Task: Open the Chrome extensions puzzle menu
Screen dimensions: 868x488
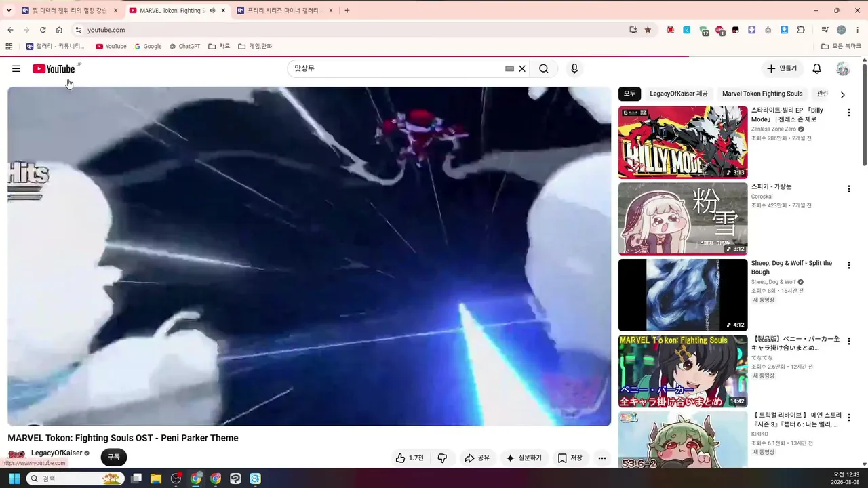Action: (x=801, y=30)
